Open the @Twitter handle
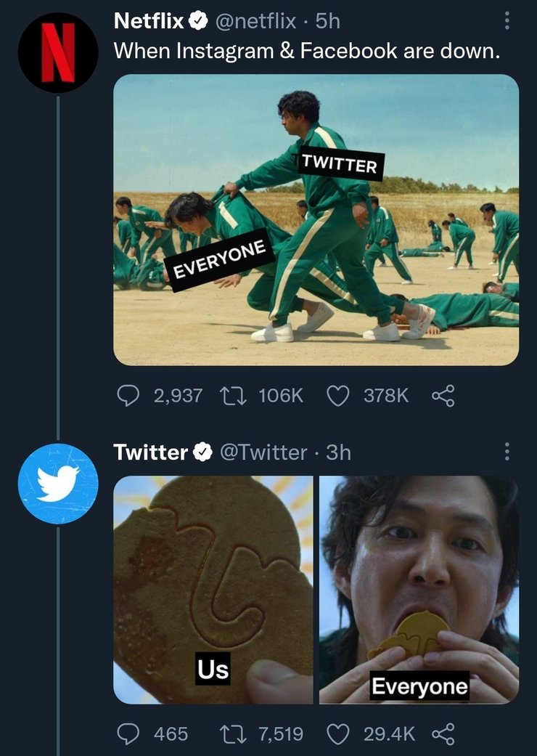Screen dimensions: 537x756 coord(264,452)
